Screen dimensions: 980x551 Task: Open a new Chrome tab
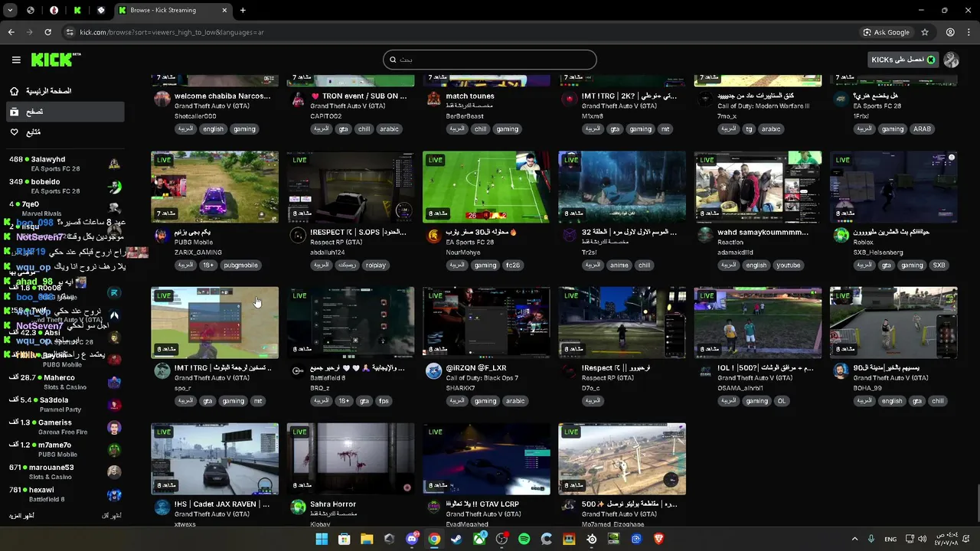(243, 10)
